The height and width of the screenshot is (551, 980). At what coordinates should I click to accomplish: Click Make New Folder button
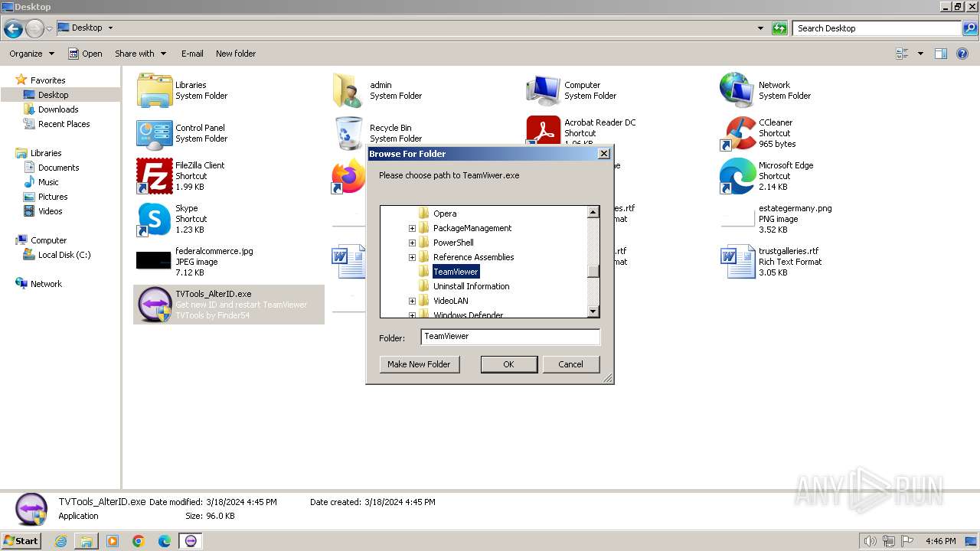420,364
